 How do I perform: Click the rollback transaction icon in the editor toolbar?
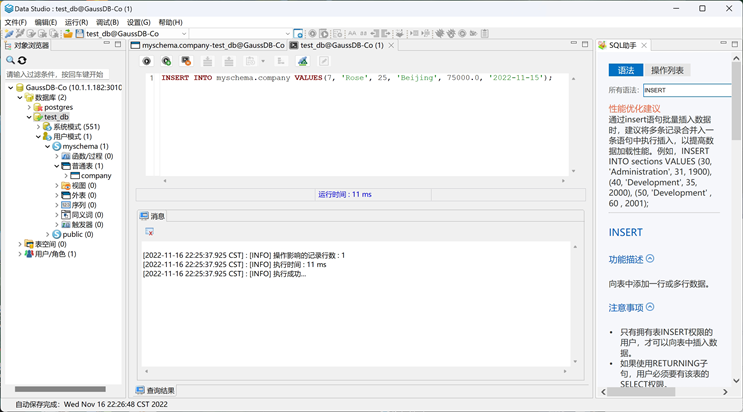tap(229, 61)
